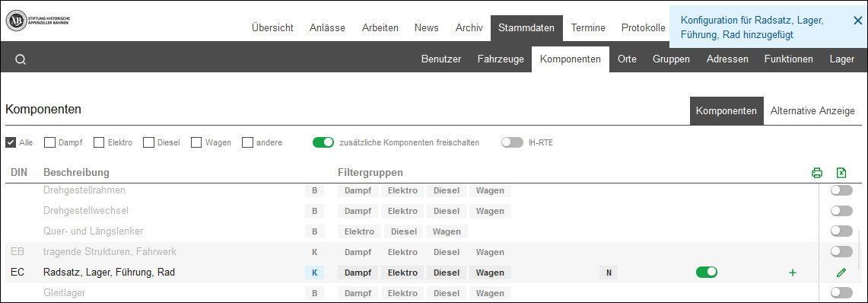The image size is (868, 303).
Task: Tick the andere filter checkbox
Action: (x=247, y=142)
